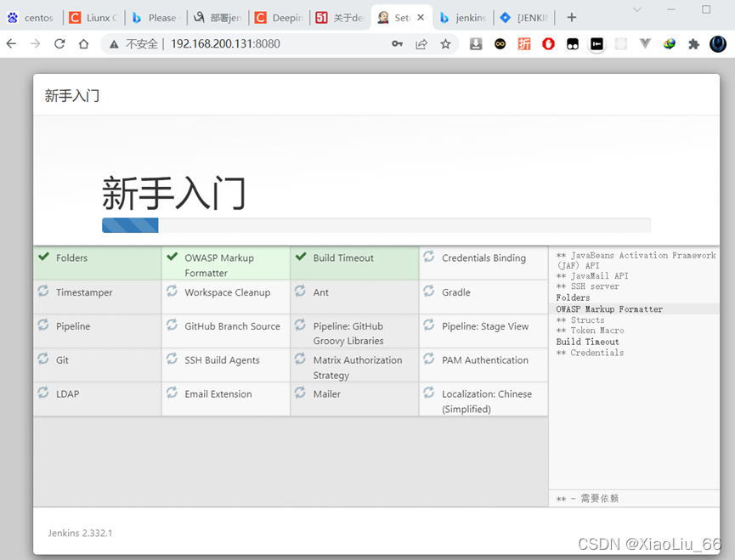Open the browser home page icon
This screenshot has height=560, width=735.
coord(83,44)
